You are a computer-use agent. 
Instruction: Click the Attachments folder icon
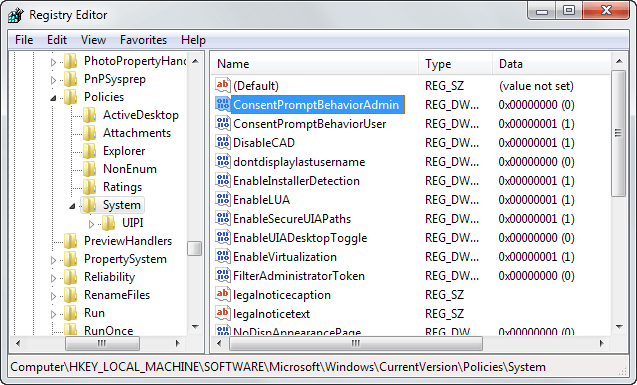pyautogui.click(x=90, y=133)
